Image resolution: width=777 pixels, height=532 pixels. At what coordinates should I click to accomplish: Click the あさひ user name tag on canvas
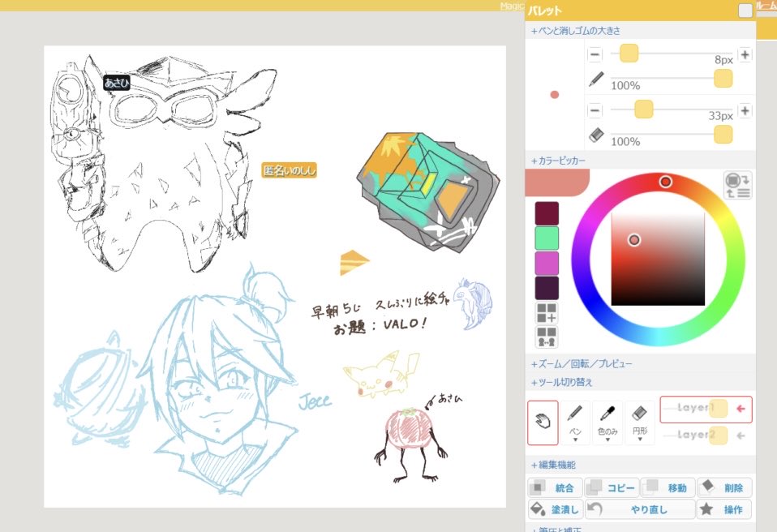tap(117, 83)
